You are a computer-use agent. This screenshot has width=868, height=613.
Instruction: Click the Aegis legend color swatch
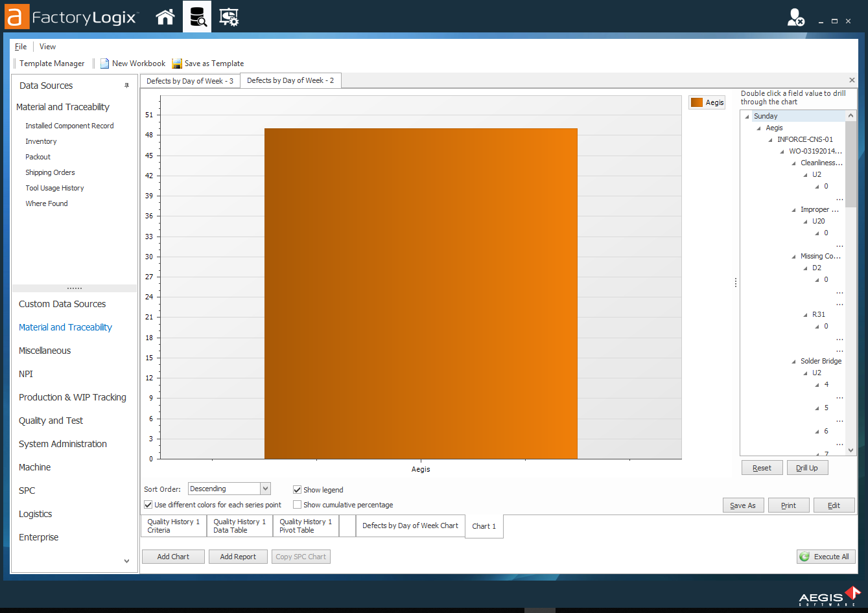(697, 102)
